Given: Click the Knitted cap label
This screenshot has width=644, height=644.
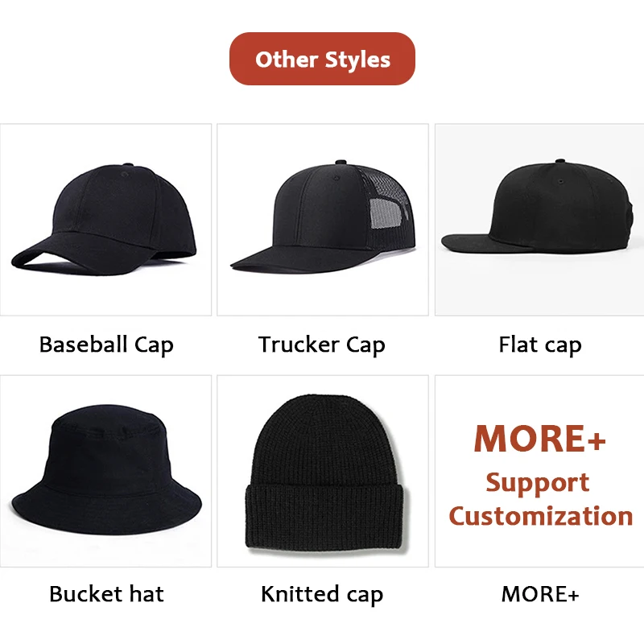Looking at the screenshot, I should 322,594.
